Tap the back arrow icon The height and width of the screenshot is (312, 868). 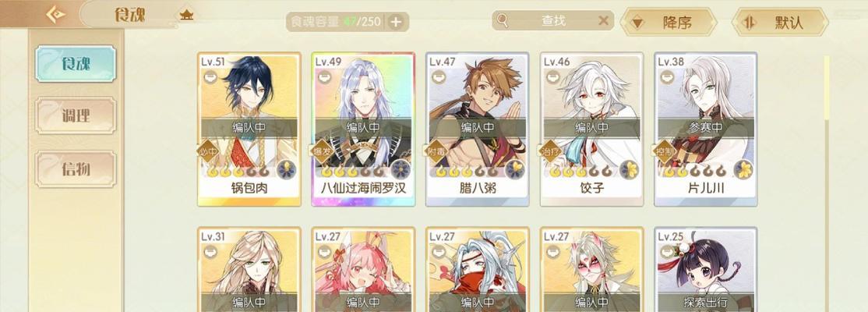click(x=55, y=14)
